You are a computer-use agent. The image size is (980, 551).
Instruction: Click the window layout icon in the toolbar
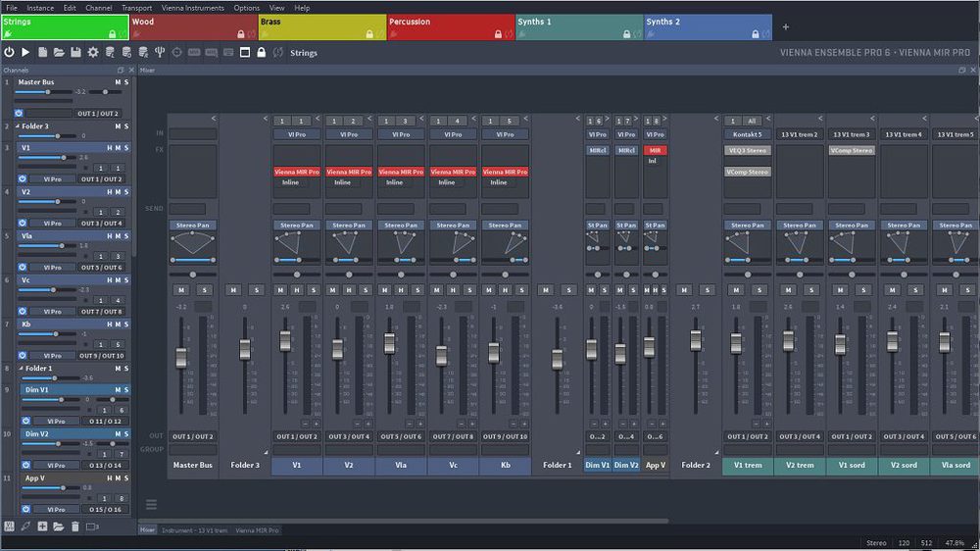tap(244, 53)
